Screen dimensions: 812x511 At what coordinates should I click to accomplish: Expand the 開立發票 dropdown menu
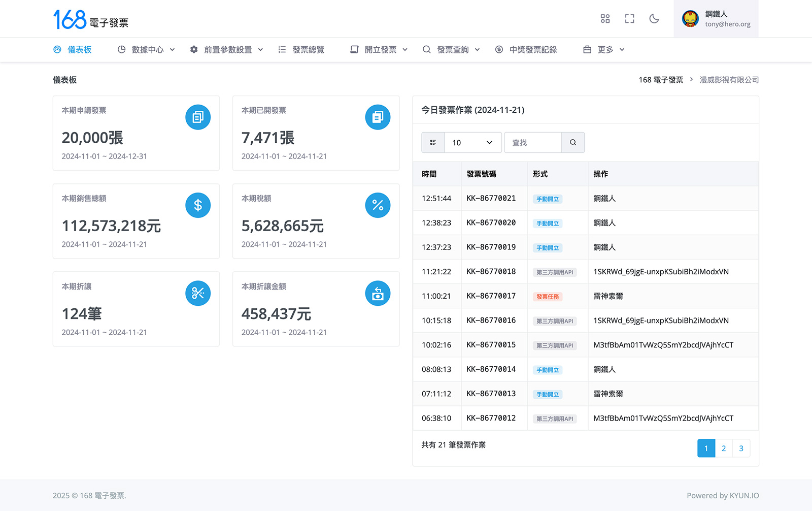379,50
